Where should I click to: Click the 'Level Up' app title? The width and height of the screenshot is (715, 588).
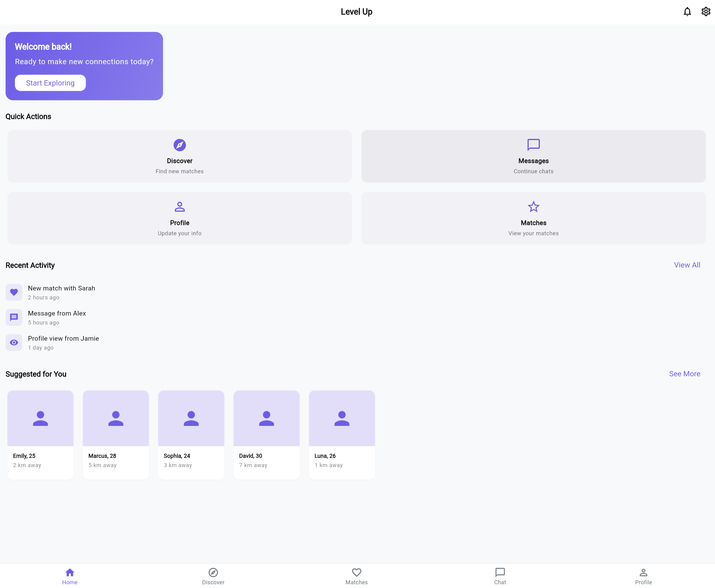[x=357, y=12]
